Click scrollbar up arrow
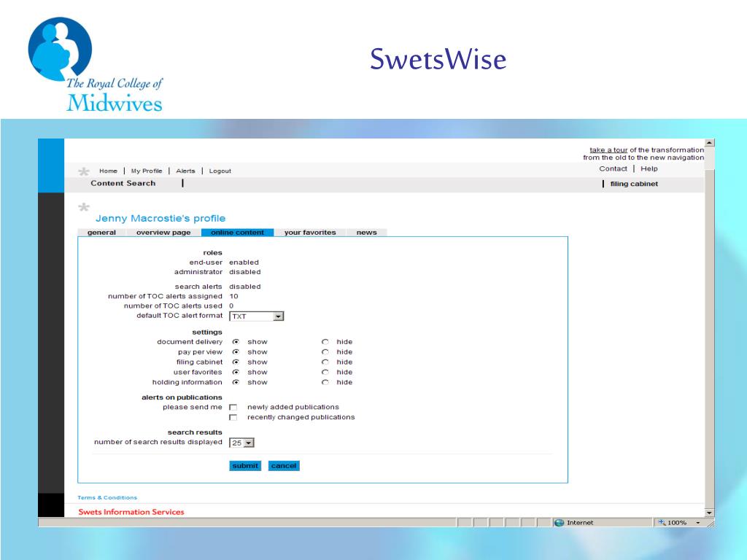The width and height of the screenshot is (747, 560). (x=709, y=142)
